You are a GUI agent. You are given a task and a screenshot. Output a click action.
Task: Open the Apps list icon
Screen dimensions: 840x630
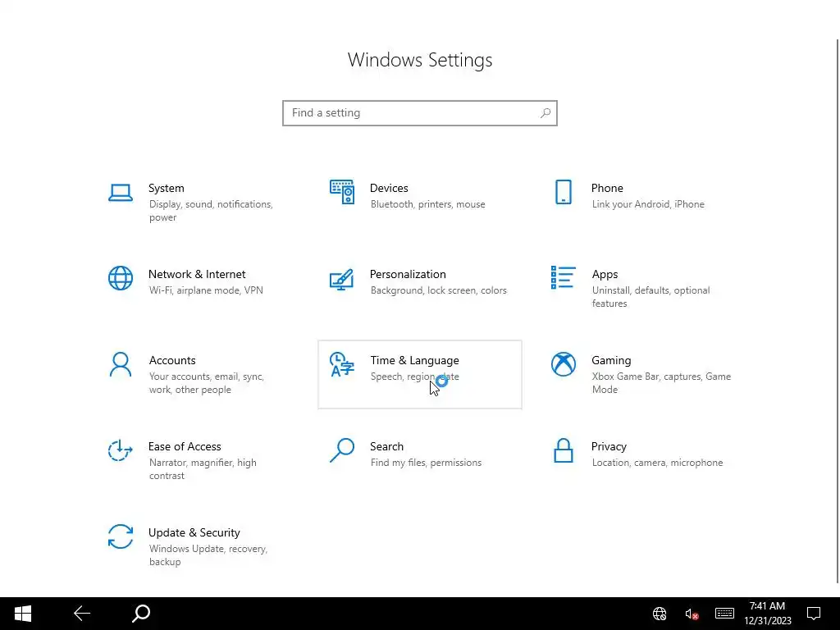click(563, 277)
